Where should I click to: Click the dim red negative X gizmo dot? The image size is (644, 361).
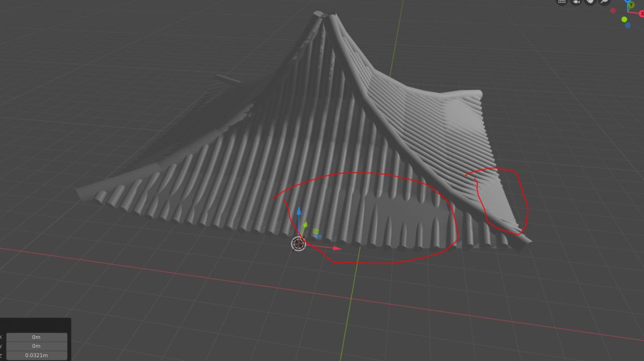(613, 10)
